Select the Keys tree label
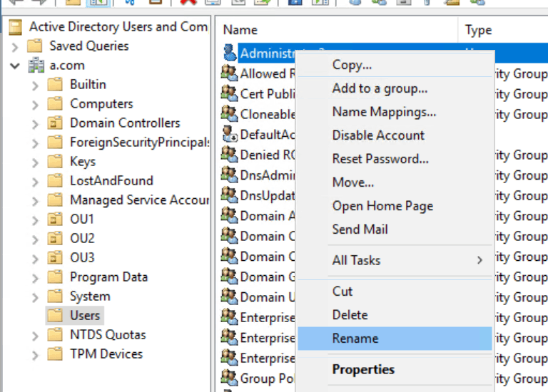The height and width of the screenshot is (392, 548). pyautogui.click(x=83, y=162)
